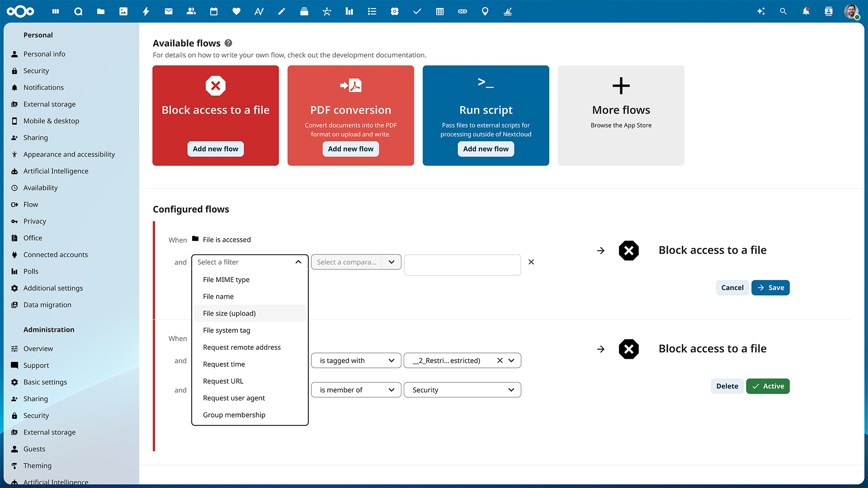Image resolution: width=868 pixels, height=488 pixels.
Task: Open Flow settings in the sidebar
Action: 30,204
